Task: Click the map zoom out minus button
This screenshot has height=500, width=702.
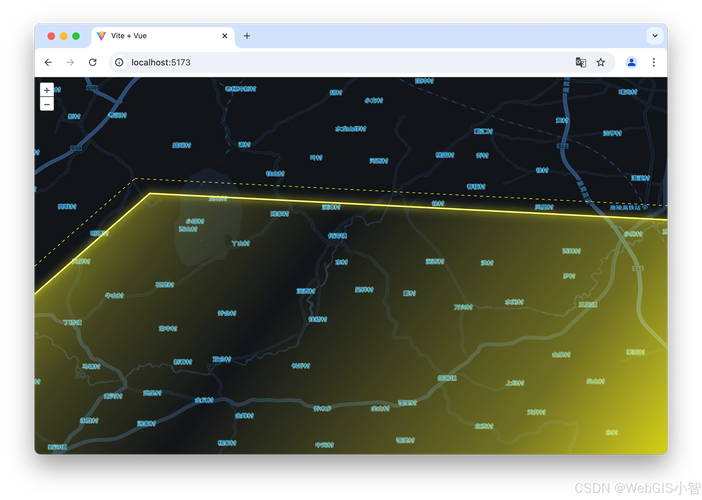Action: coord(47,104)
